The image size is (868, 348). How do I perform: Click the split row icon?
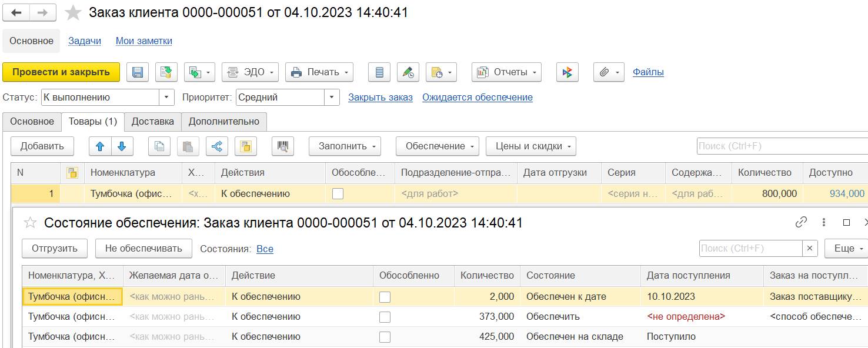pyautogui.click(x=217, y=146)
